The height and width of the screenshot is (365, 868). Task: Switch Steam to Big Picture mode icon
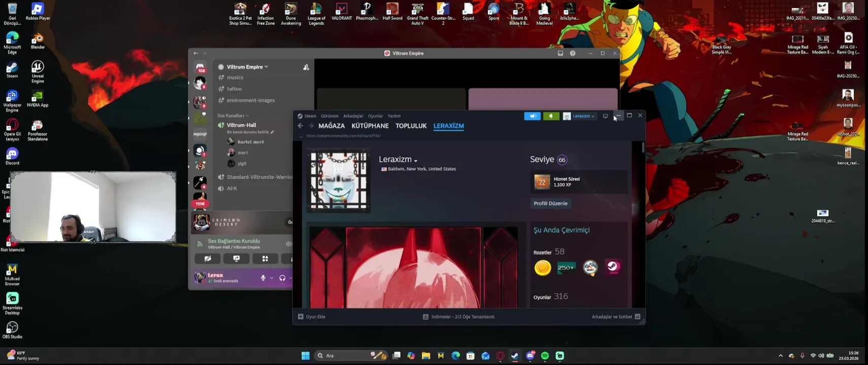(x=605, y=116)
